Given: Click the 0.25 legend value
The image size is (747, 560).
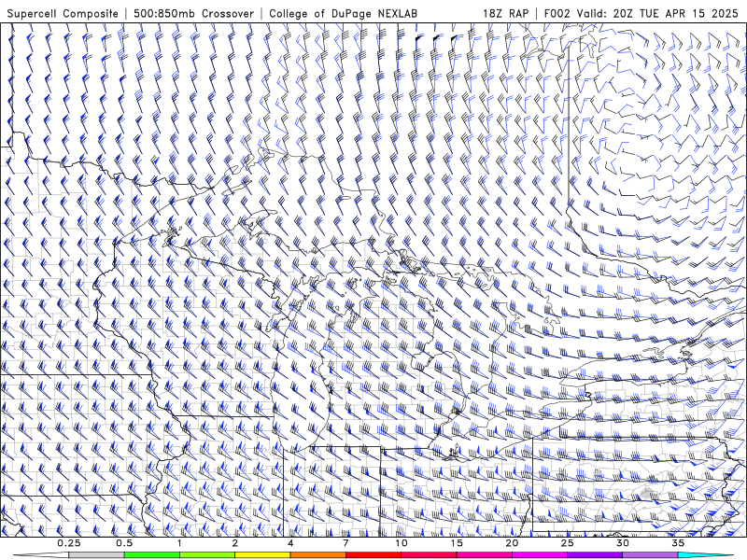Looking at the screenshot, I should coord(68,543).
